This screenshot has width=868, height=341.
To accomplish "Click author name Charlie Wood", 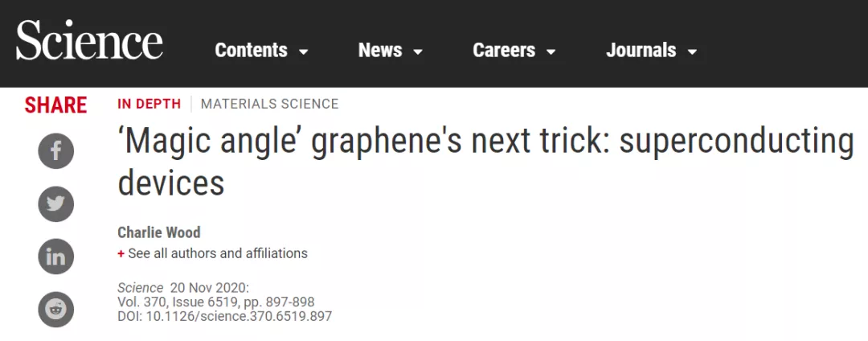I will point(159,232).
